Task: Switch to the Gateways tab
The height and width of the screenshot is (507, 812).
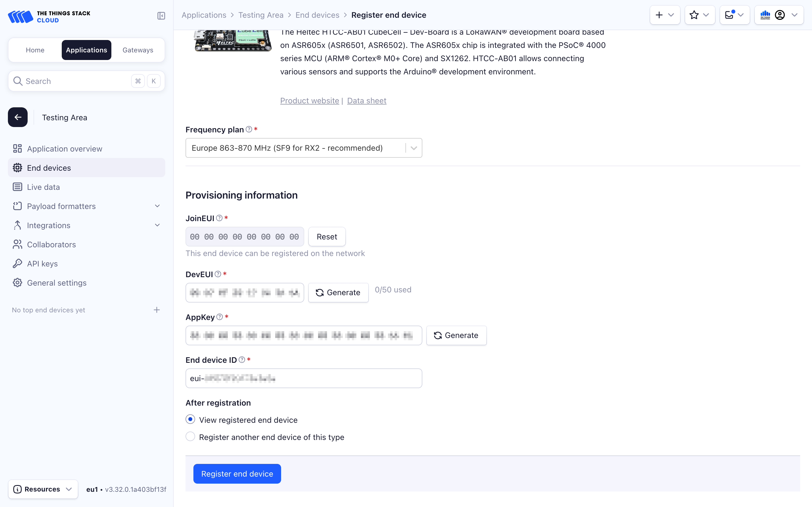Action: [138, 50]
